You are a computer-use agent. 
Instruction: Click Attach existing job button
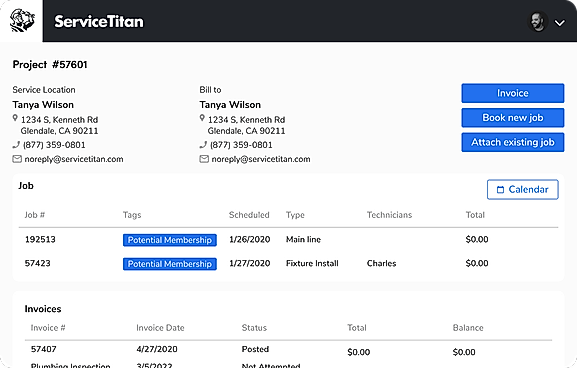pyautogui.click(x=513, y=142)
